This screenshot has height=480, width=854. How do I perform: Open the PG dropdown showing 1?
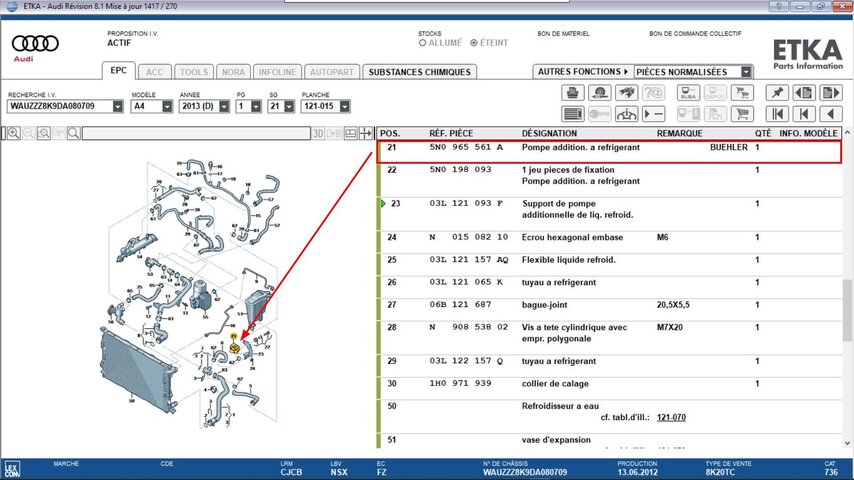256,106
